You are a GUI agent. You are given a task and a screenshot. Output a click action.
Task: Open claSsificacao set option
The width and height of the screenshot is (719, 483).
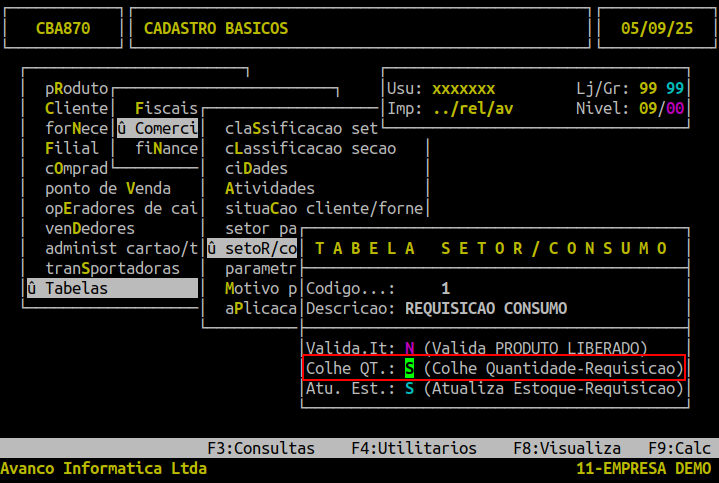[x=301, y=128]
